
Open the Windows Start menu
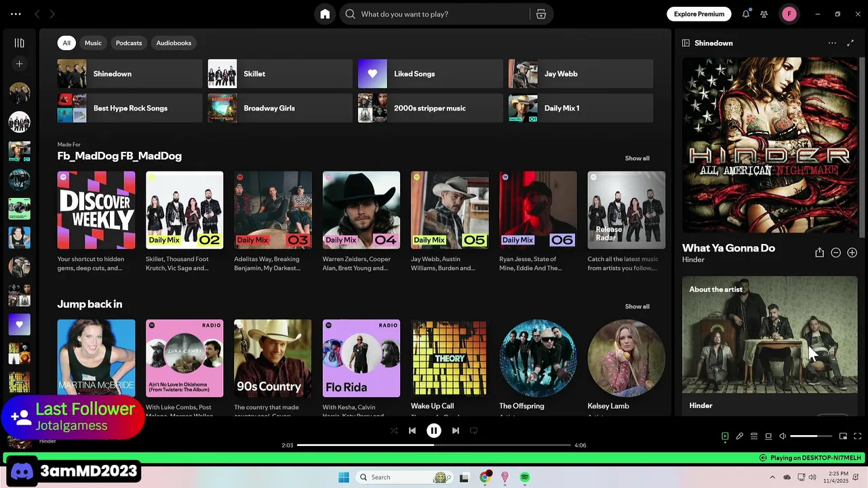[344, 477]
